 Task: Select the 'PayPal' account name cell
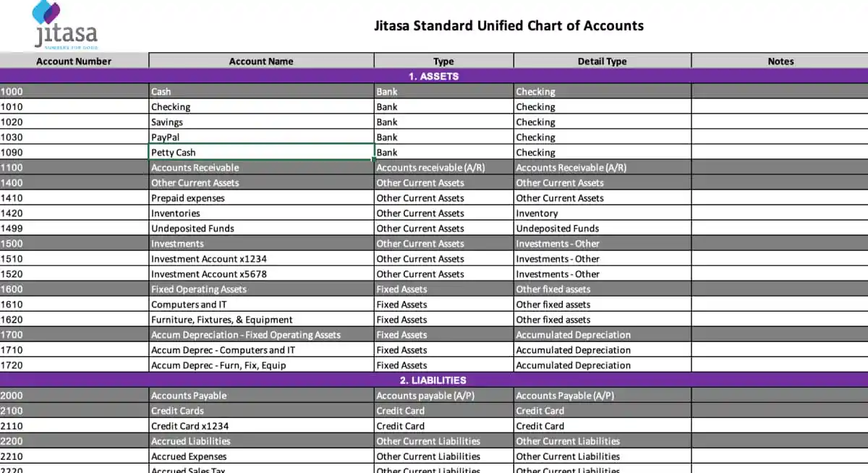click(261, 137)
